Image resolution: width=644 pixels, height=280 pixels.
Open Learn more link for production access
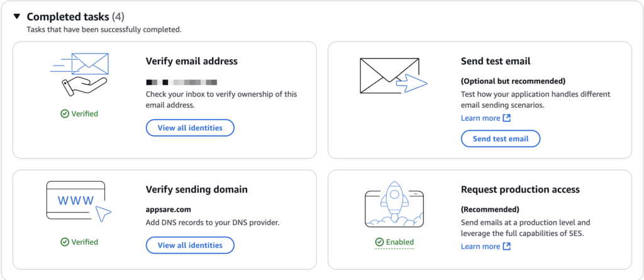tap(480, 246)
